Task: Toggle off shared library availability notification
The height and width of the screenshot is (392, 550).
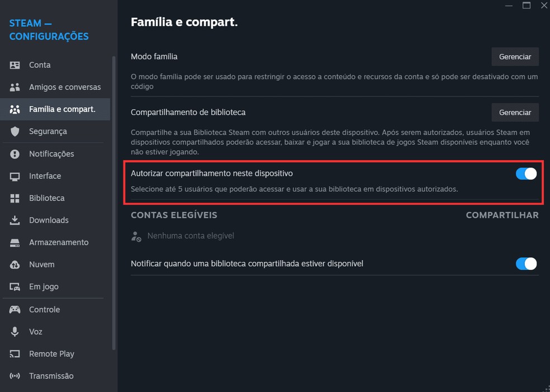Action: coord(526,263)
